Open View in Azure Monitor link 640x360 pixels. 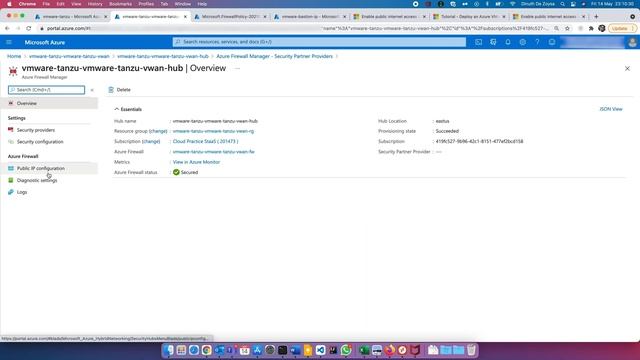tap(196, 162)
